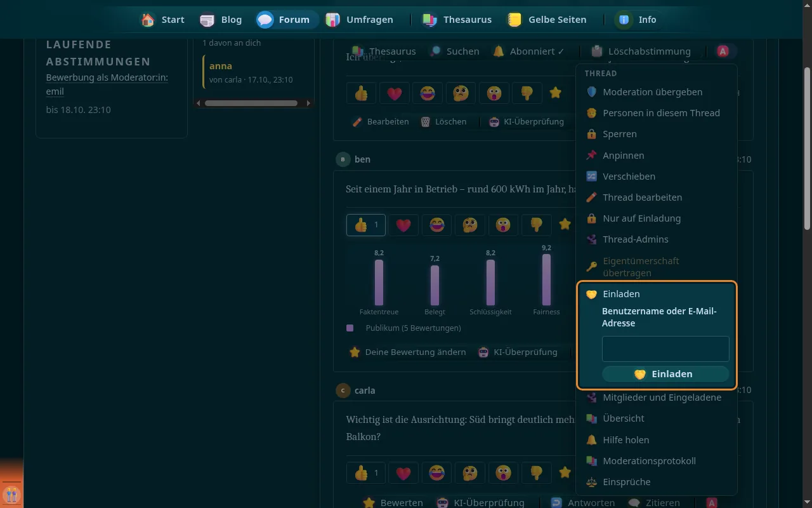Open Mitglieder und Eingeladene
This screenshot has width=812, height=508.
tap(656, 398)
